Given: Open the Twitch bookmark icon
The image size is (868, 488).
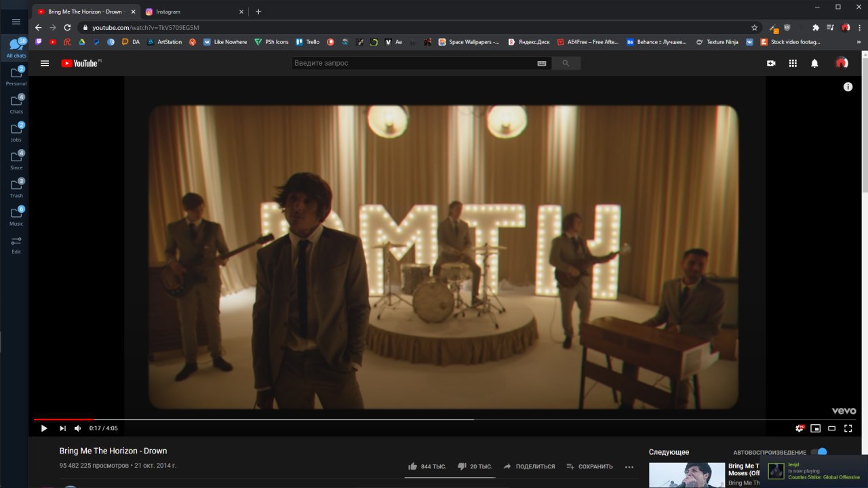Looking at the screenshot, I should coord(39,42).
